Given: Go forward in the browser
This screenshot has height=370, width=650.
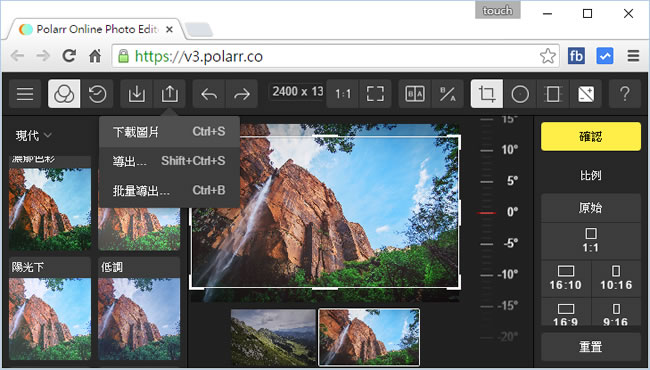Looking at the screenshot, I should coord(43,56).
